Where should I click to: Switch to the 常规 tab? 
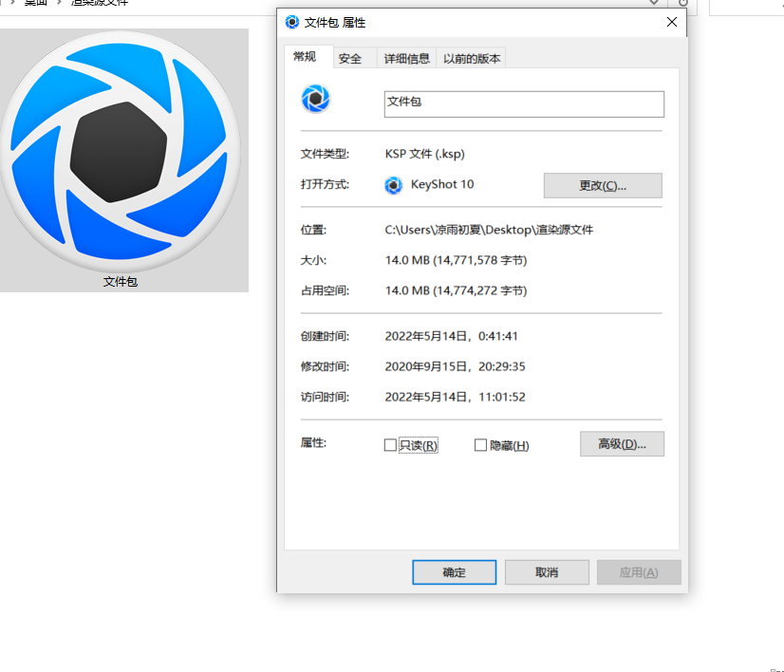click(305, 57)
